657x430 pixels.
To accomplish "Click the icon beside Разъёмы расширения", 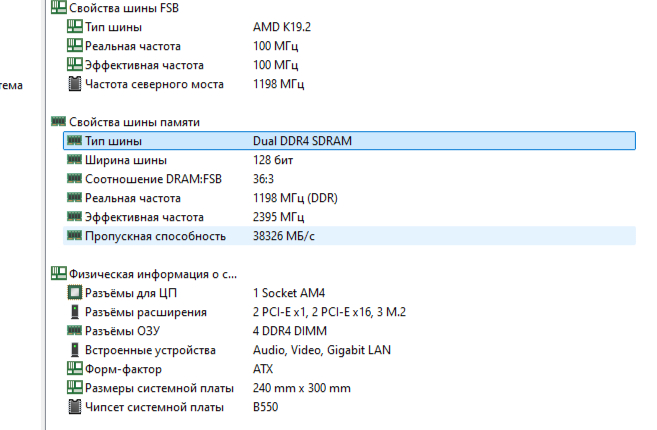I will pyautogui.click(x=74, y=312).
